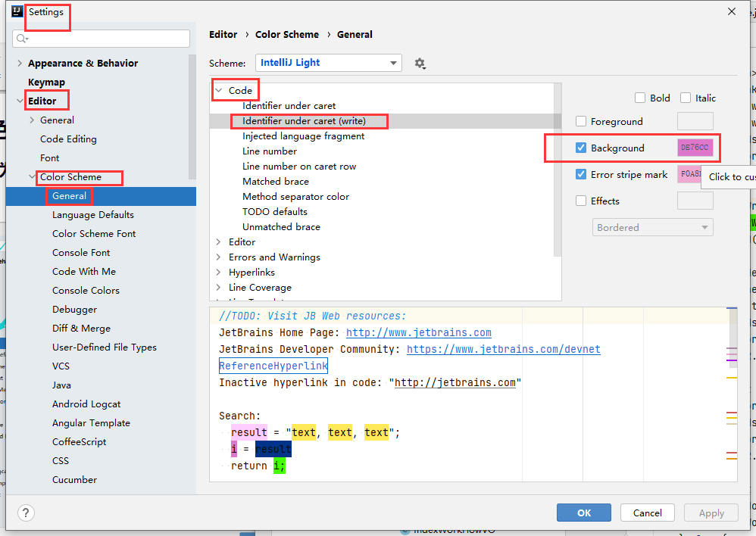Image resolution: width=756 pixels, height=536 pixels.
Task: Click the Apply button
Action: (x=711, y=513)
